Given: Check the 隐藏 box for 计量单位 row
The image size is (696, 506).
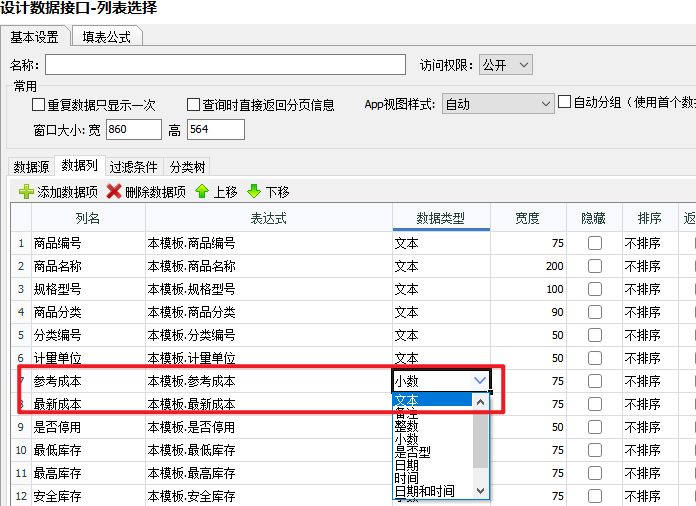Looking at the screenshot, I should (595, 358).
